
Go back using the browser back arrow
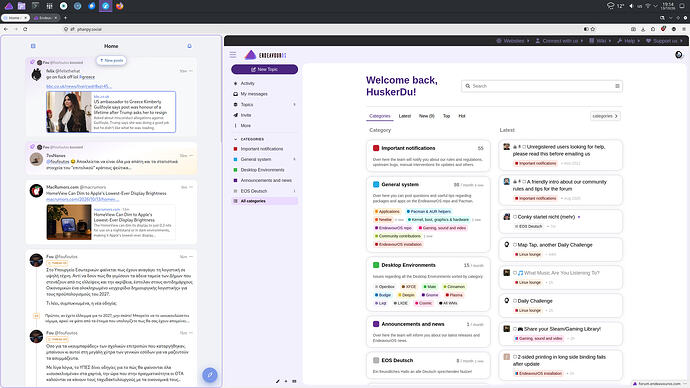tap(6, 29)
